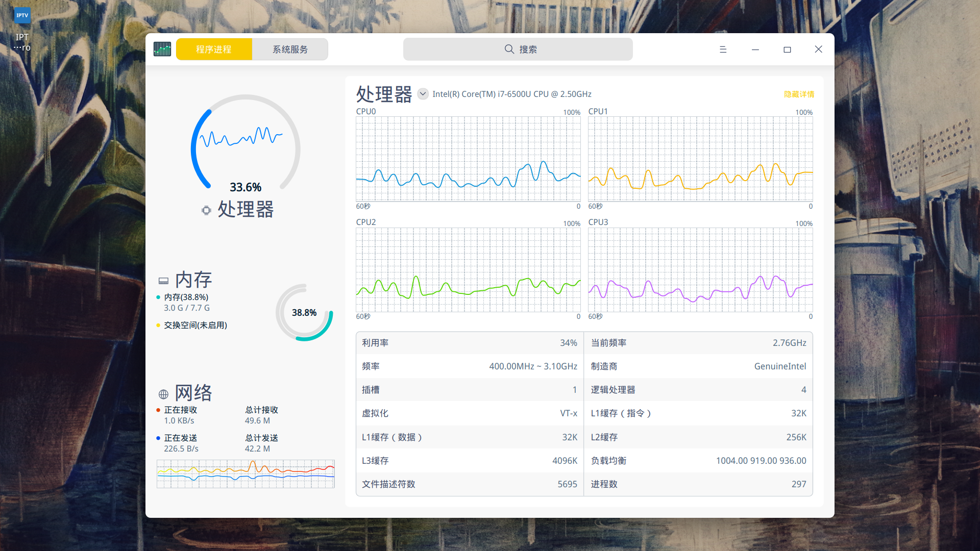Switch to the 程序进程 tab
980x551 pixels.
pos(214,49)
